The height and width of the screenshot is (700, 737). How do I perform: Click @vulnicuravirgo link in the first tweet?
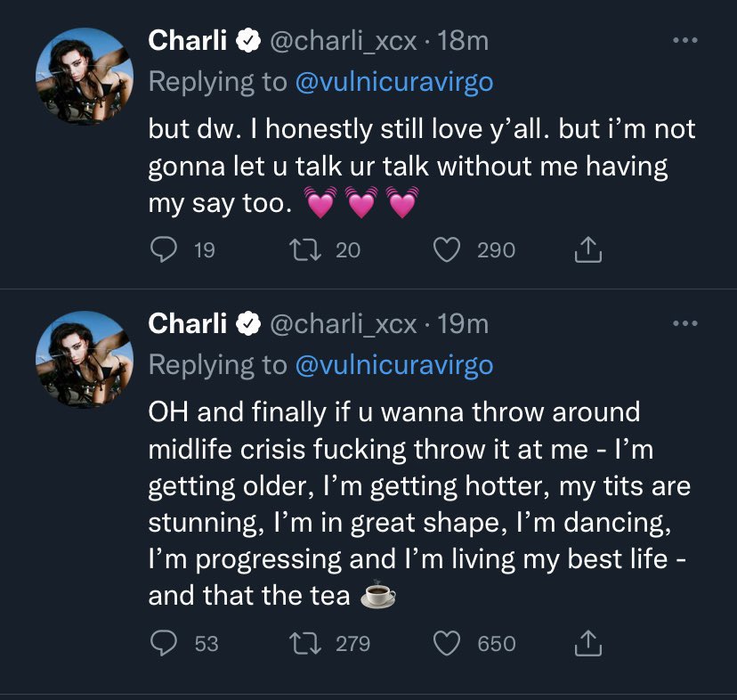[x=394, y=83]
